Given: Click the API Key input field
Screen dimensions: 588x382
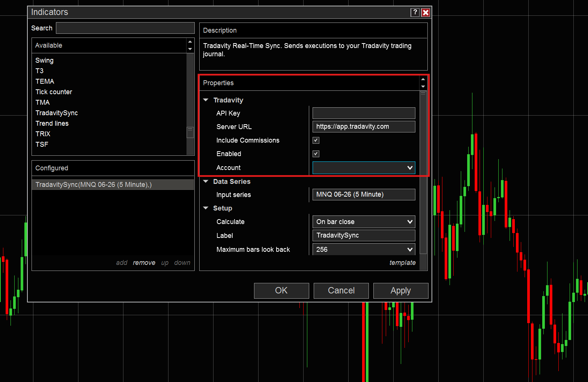Looking at the screenshot, I should [363, 113].
